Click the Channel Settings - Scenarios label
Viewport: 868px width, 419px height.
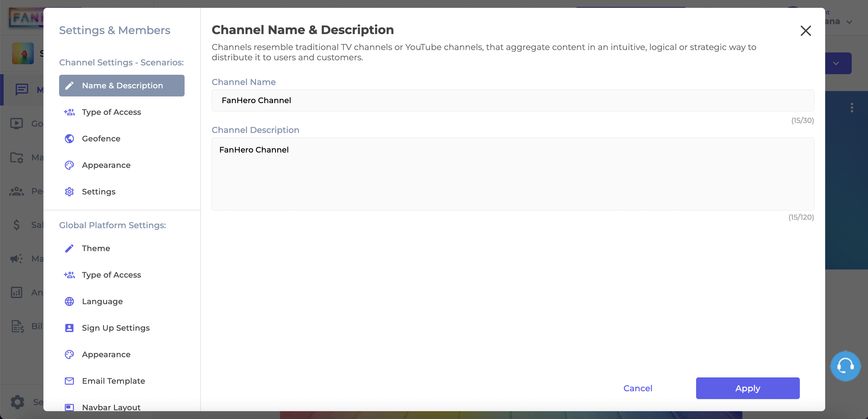tap(121, 62)
